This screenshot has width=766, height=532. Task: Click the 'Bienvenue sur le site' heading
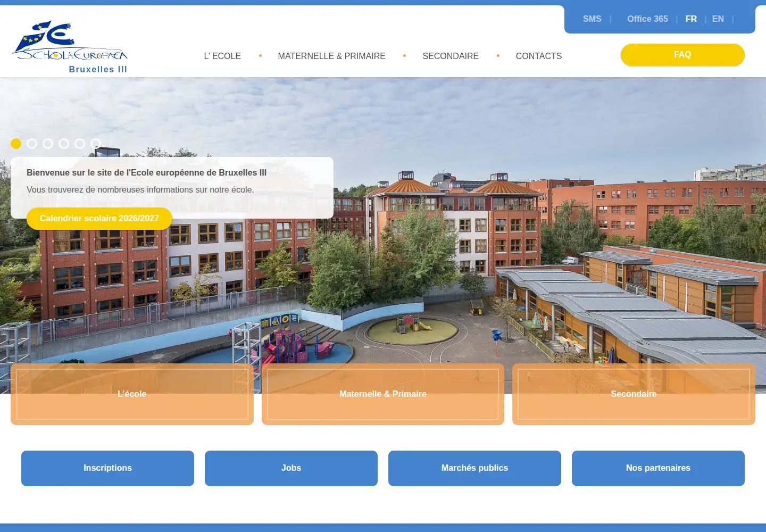147,173
